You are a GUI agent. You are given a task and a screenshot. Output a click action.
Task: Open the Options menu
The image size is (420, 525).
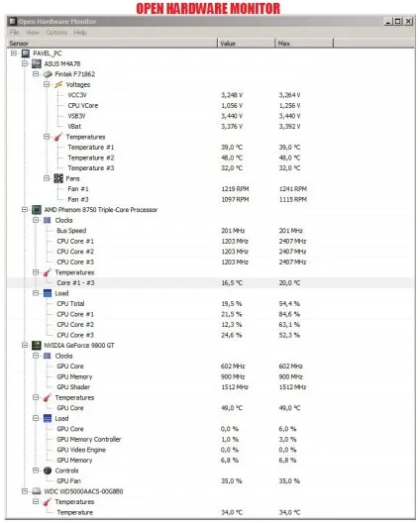(x=56, y=33)
